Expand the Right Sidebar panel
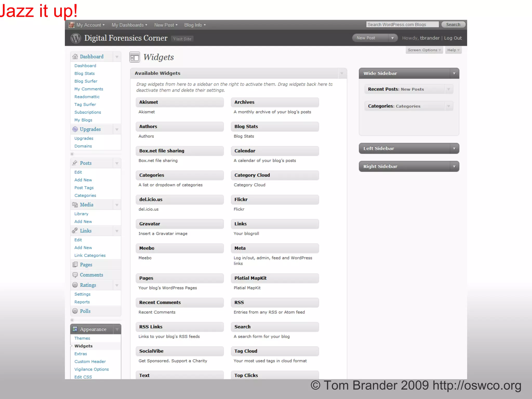 tap(454, 167)
